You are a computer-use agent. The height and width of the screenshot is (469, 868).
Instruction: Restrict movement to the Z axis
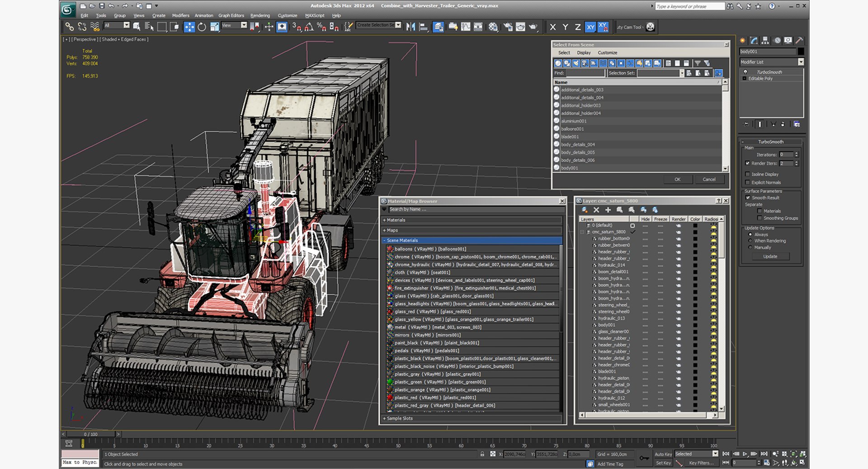pyautogui.click(x=578, y=27)
